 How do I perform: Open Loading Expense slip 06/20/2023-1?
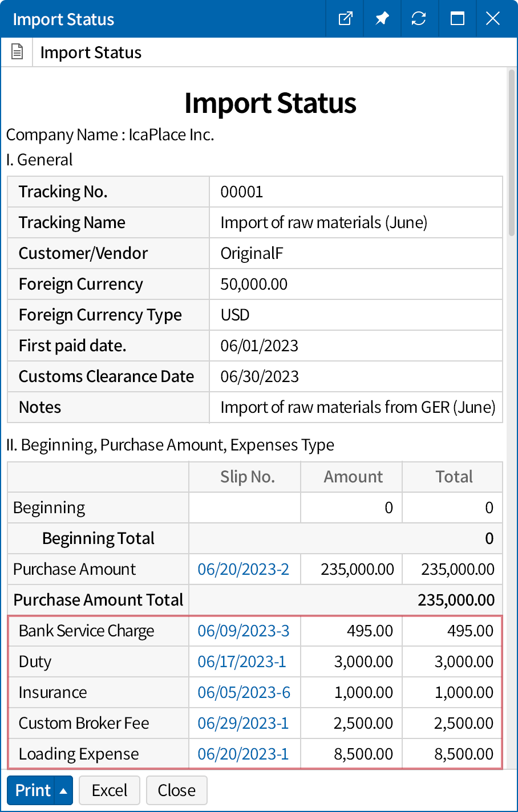point(244,754)
